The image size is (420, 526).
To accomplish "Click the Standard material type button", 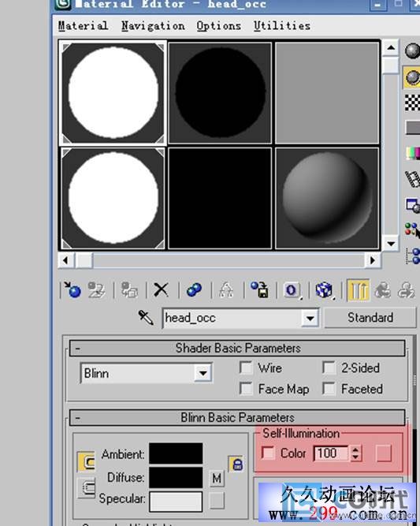I will pos(370,317).
